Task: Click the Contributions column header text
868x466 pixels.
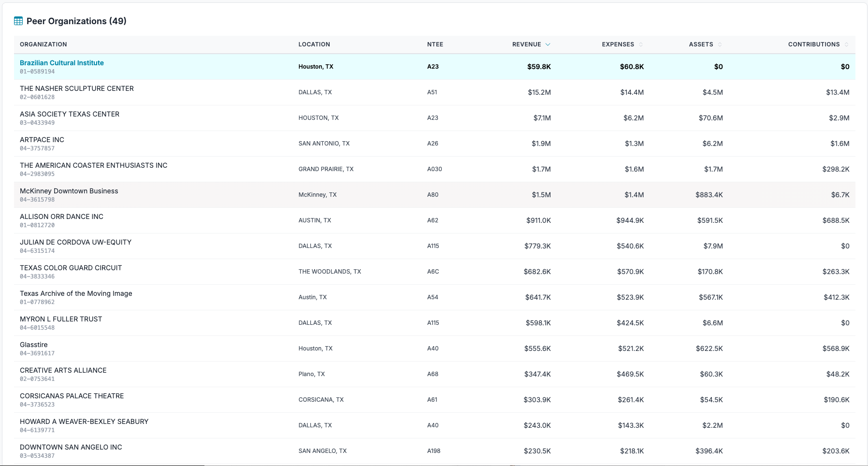Action: (x=813, y=44)
